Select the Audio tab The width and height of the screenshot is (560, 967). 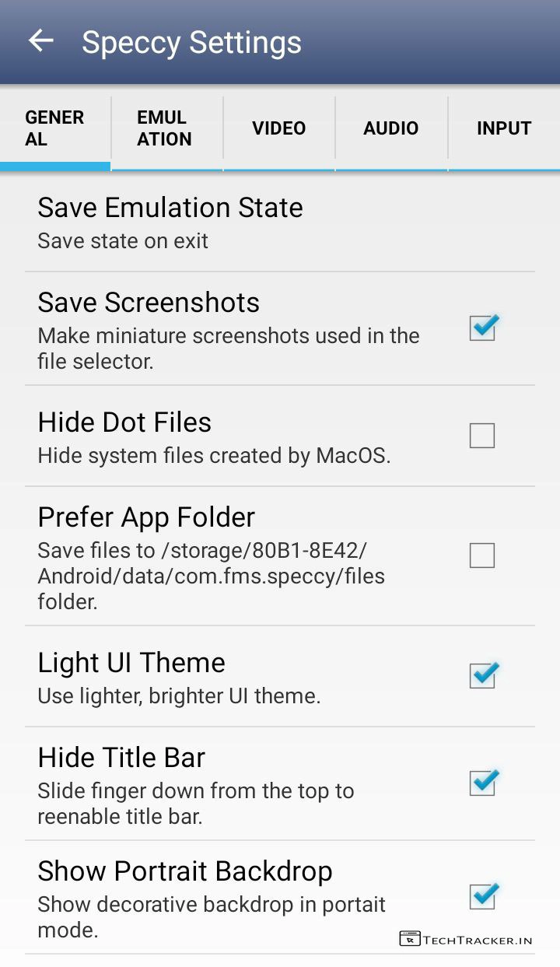pos(391,128)
